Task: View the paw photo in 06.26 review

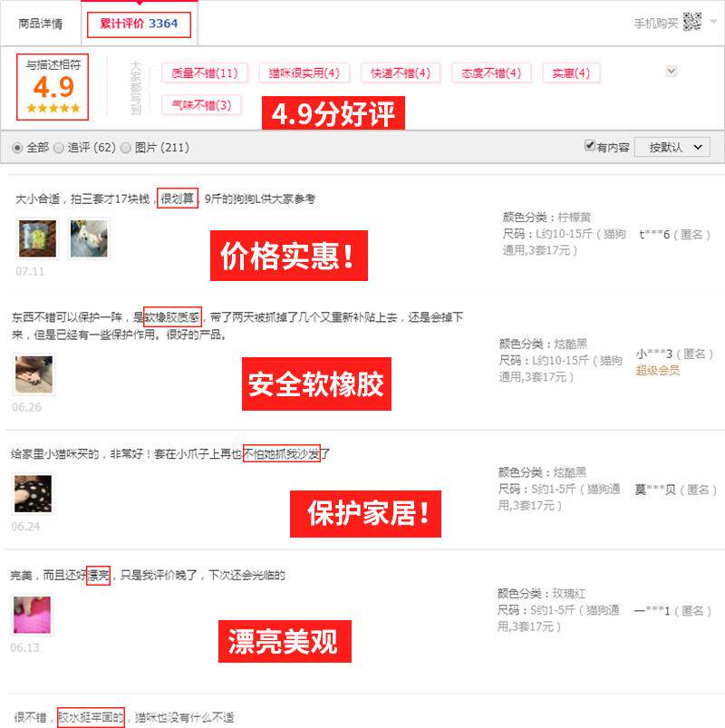Action: [34, 374]
